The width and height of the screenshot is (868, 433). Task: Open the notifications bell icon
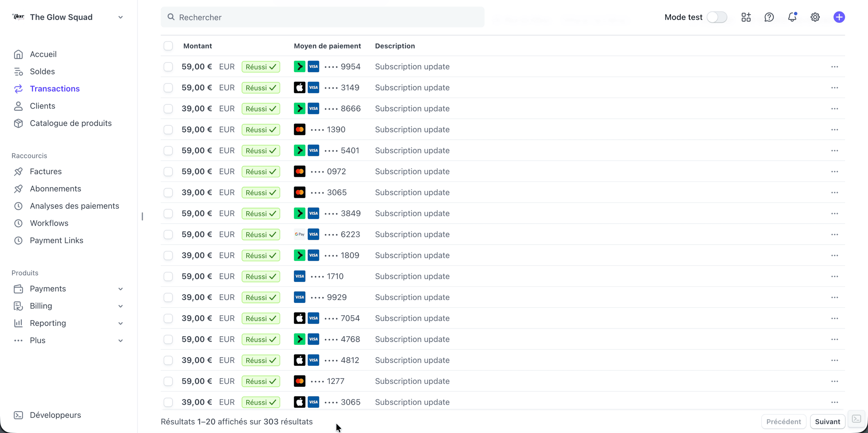pos(792,17)
